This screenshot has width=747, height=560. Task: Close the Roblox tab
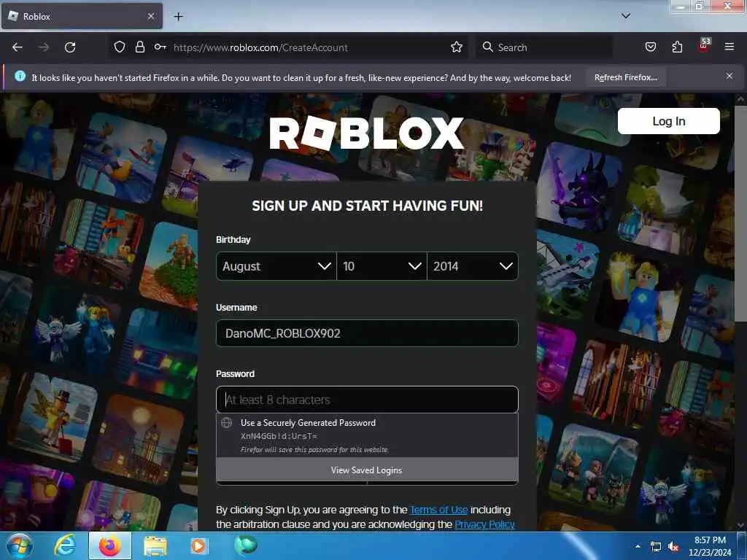tap(150, 16)
